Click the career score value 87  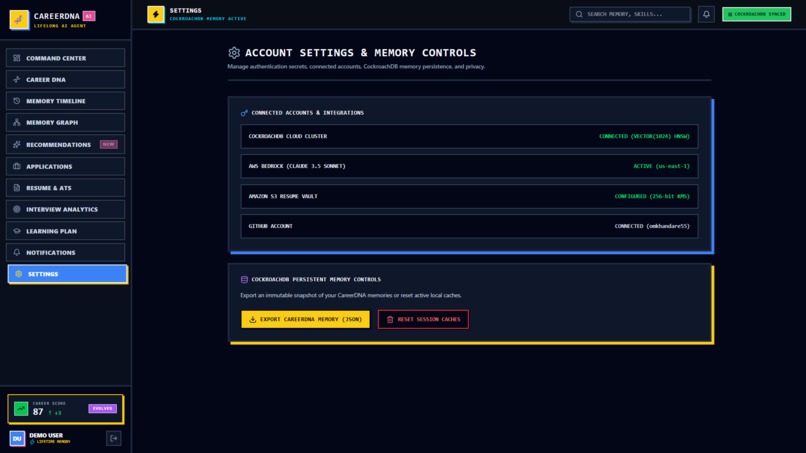(x=38, y=412)
